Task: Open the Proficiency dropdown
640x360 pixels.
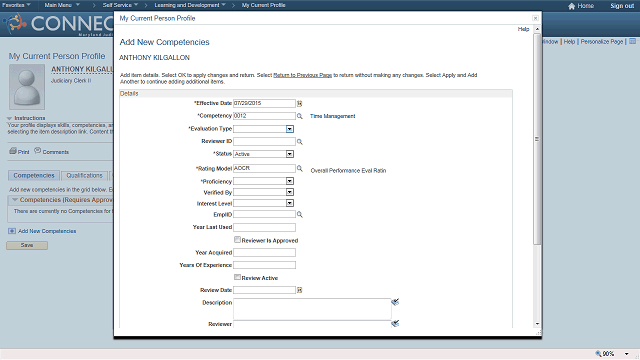Action: click(289, 181)
